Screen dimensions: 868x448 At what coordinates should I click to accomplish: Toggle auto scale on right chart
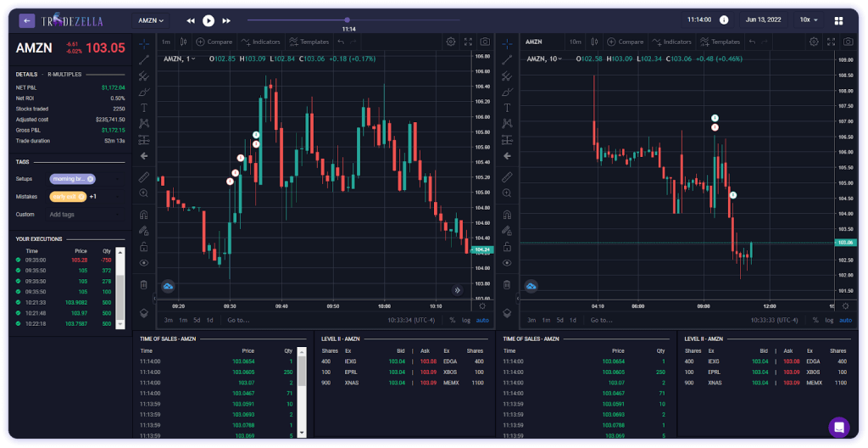pos(845,320)
